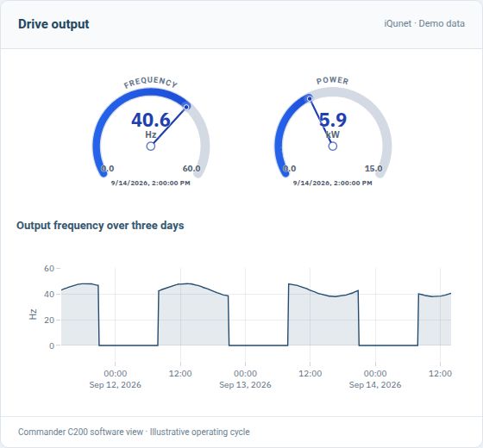The height and width of the screenshot is (448, 483).
Task: Select the Frequency gauge needle tip
Action: [x=186, y=107]
